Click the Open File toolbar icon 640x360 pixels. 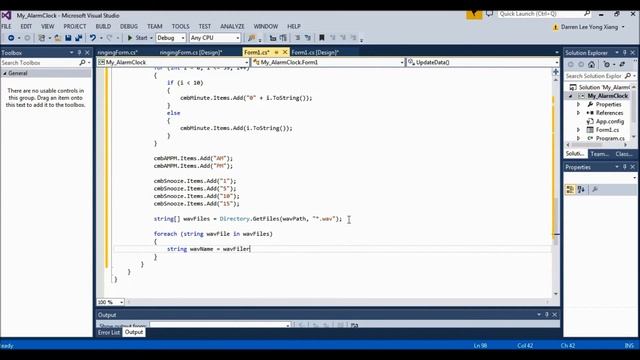coord(58,38)
